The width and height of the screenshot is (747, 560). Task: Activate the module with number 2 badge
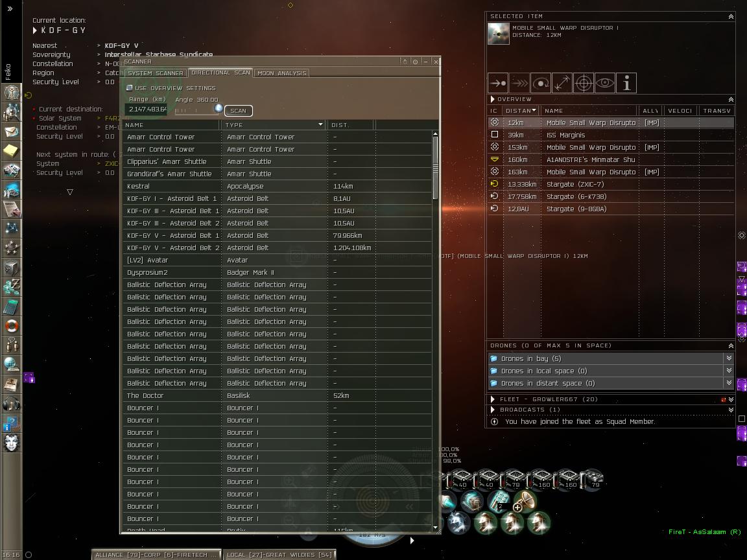tap(499, 501)
